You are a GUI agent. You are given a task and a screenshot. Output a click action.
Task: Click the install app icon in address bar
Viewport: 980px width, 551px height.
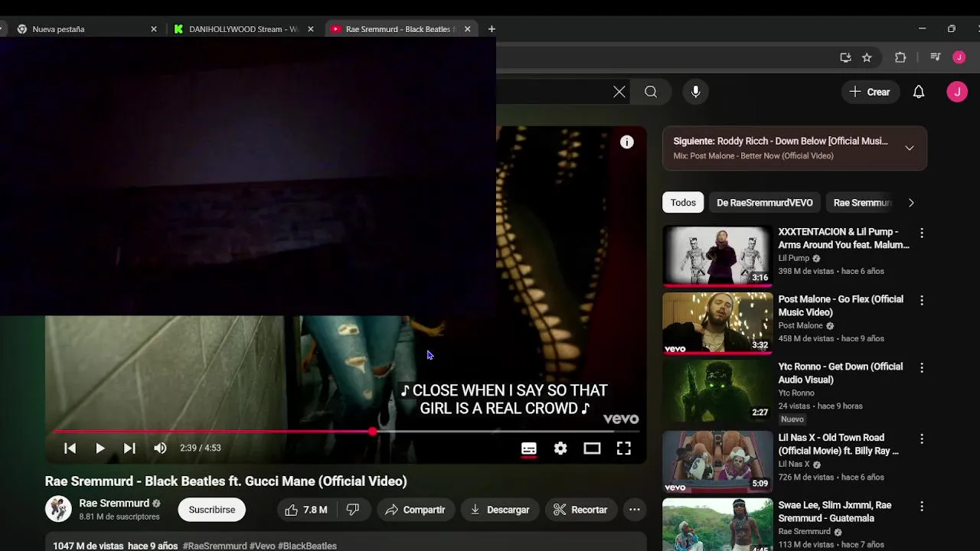[x=845, y=57]
